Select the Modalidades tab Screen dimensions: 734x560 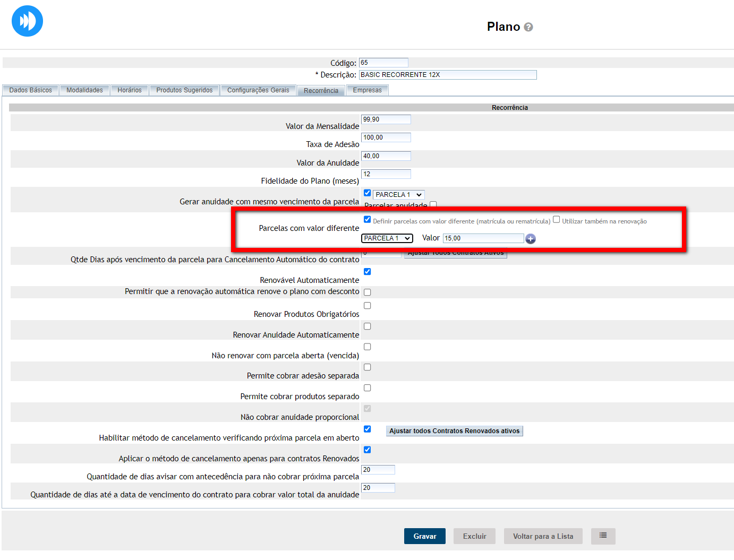pos(84,90)
